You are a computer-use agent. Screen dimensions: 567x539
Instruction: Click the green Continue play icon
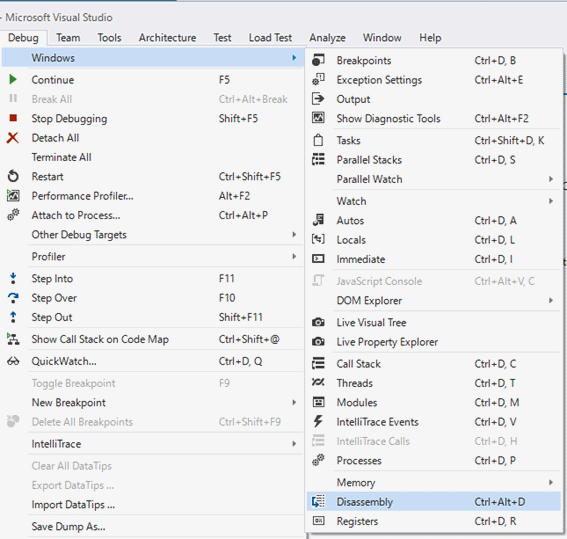pyautogui.click(x=13, y=80)
